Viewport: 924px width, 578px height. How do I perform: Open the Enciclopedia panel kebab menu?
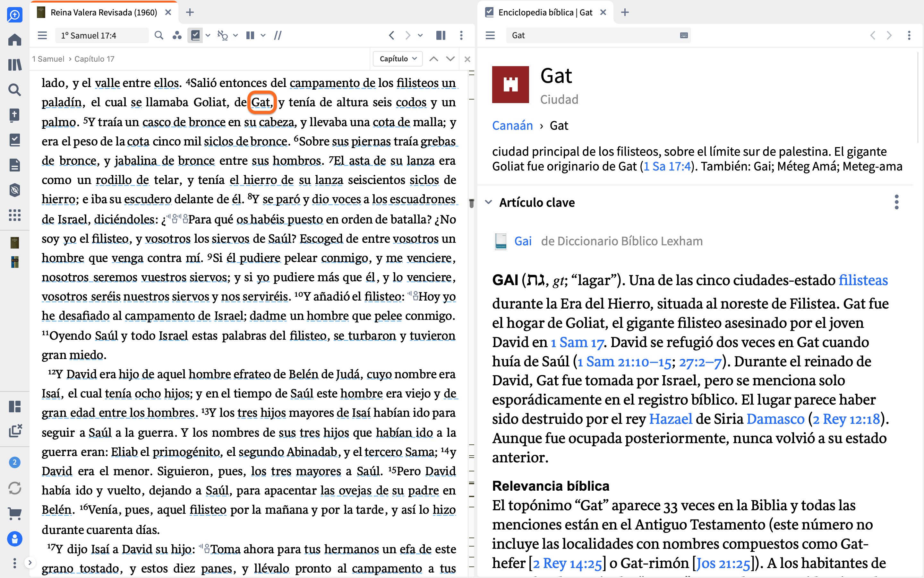909,36
